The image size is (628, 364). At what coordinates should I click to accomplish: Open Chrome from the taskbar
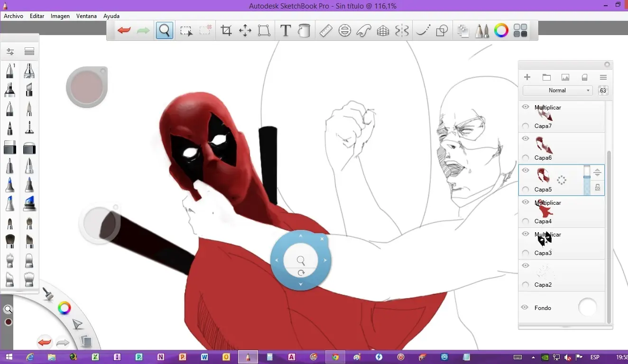click(335, 357)
